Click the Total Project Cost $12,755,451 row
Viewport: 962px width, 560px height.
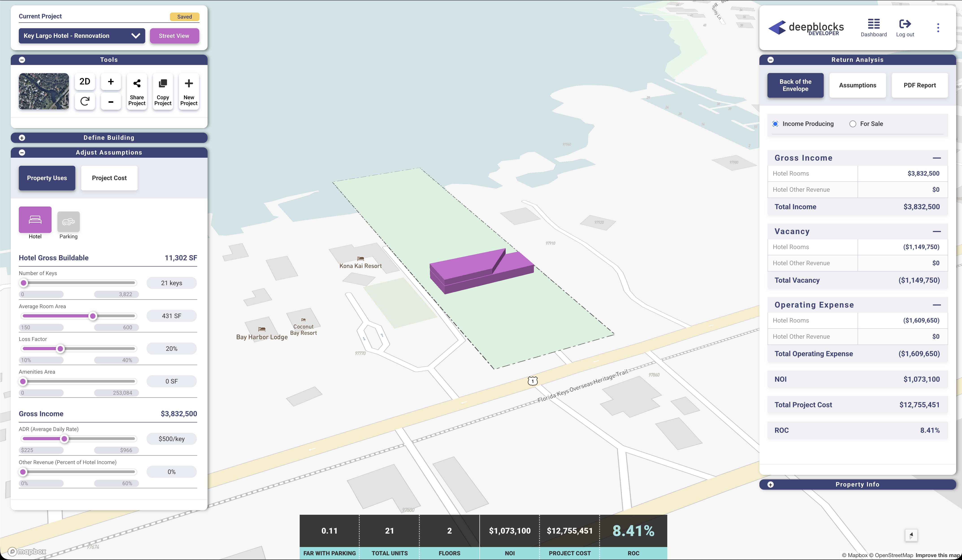coord(857,405)
